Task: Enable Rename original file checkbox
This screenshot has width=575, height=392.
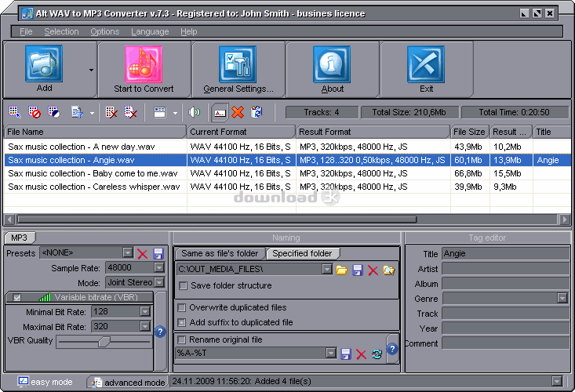Action: 181,339
